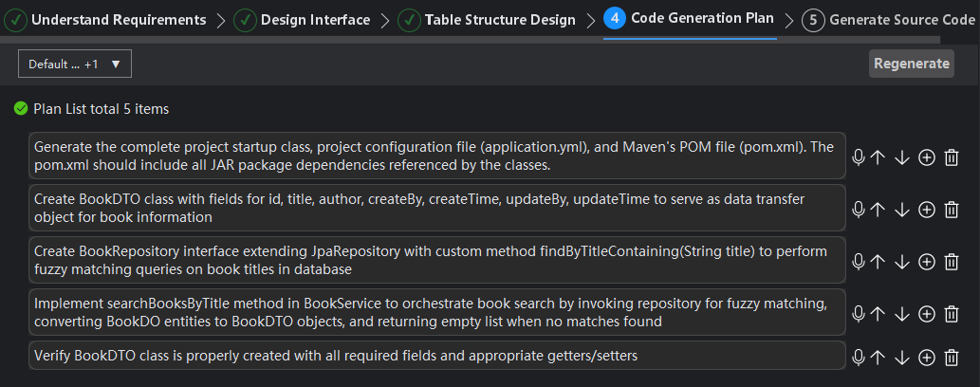980x387 pixels.
Task: Move the BookRepository plan item up
Action: click(878, 262)
